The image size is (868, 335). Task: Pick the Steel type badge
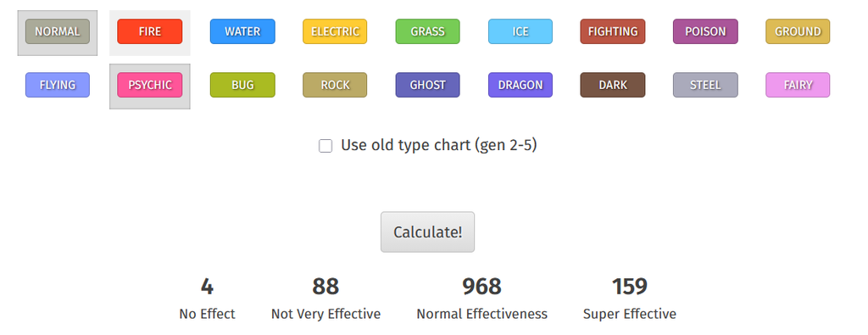coord(705,86)
